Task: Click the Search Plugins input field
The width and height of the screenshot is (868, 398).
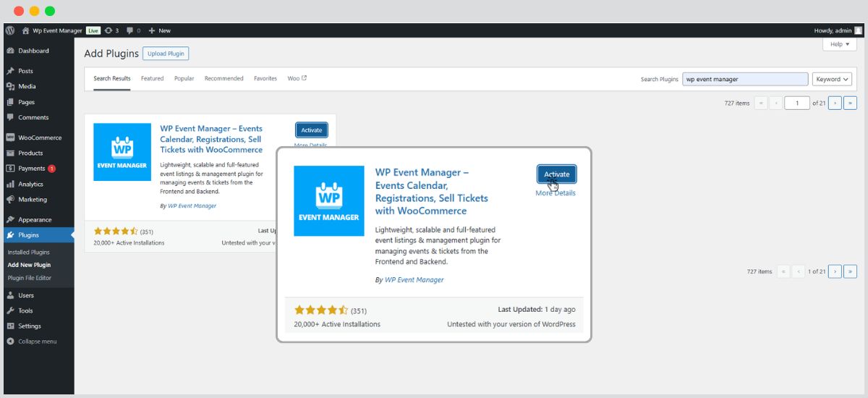Action: (745, 79)
